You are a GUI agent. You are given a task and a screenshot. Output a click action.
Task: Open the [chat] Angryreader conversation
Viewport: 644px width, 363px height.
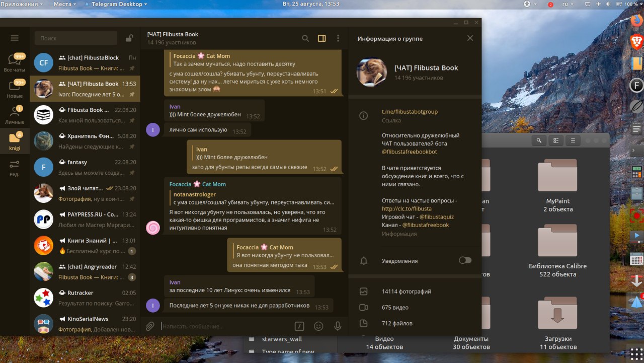pyautogui.click(x=85, y=272)
